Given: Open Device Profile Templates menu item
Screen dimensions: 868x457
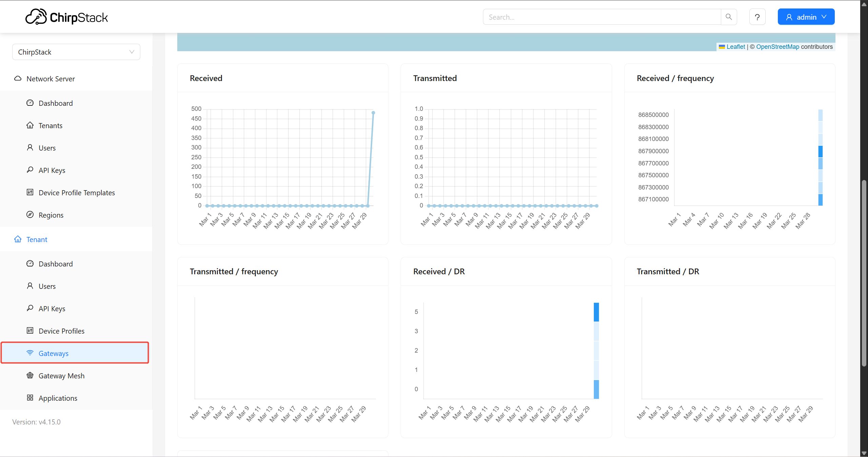Looking at the screenshot, I should 77,193.
